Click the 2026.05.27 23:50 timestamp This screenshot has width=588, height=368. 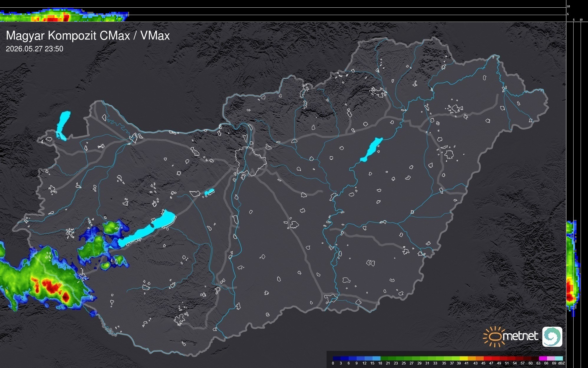pyautogui.click(x=34, y=49)
